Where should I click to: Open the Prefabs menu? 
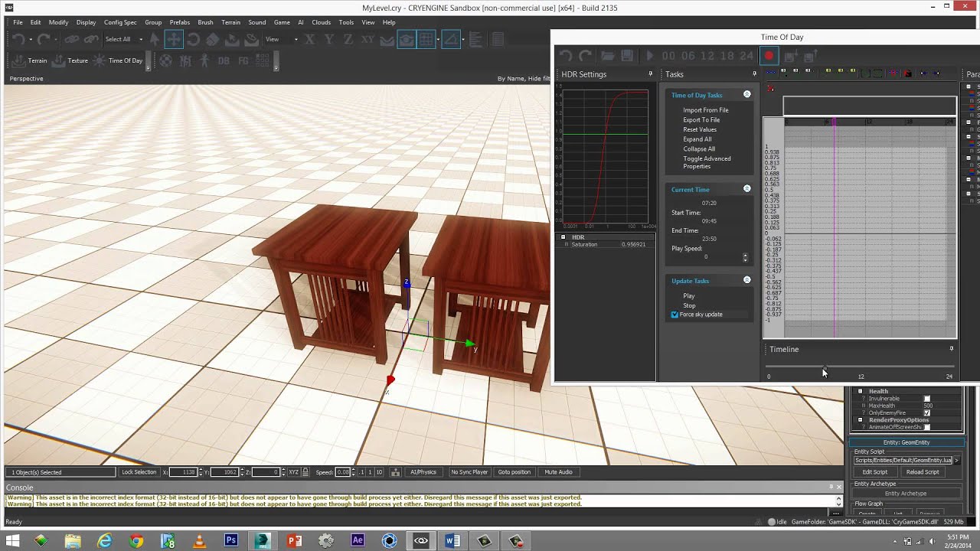[180, 22]
